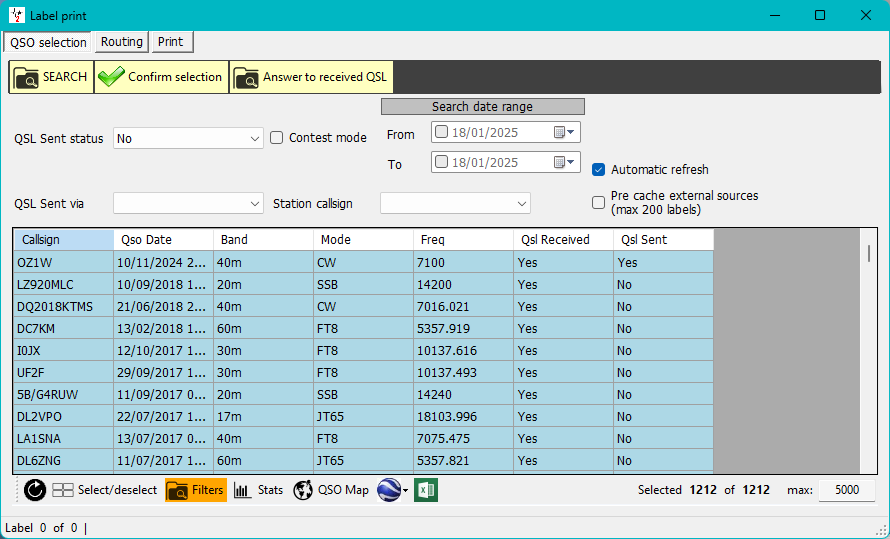Click the max labels input field

coord(846,490)
